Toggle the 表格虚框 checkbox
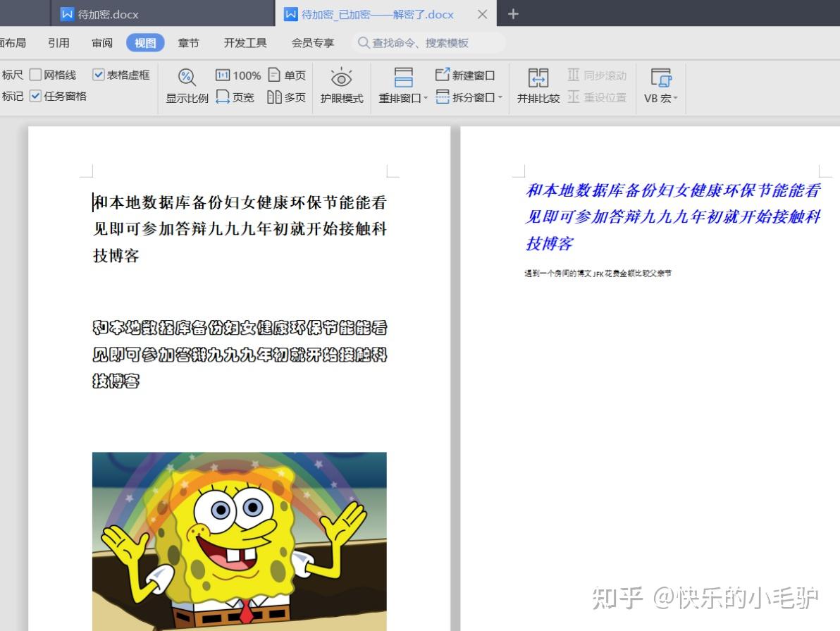Screen dimensions: 840x631 pos(98,75)
